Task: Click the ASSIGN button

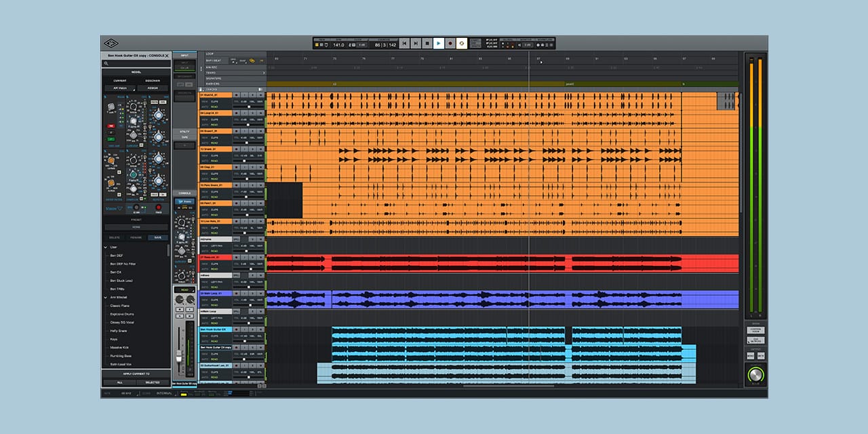Action: 153,88
